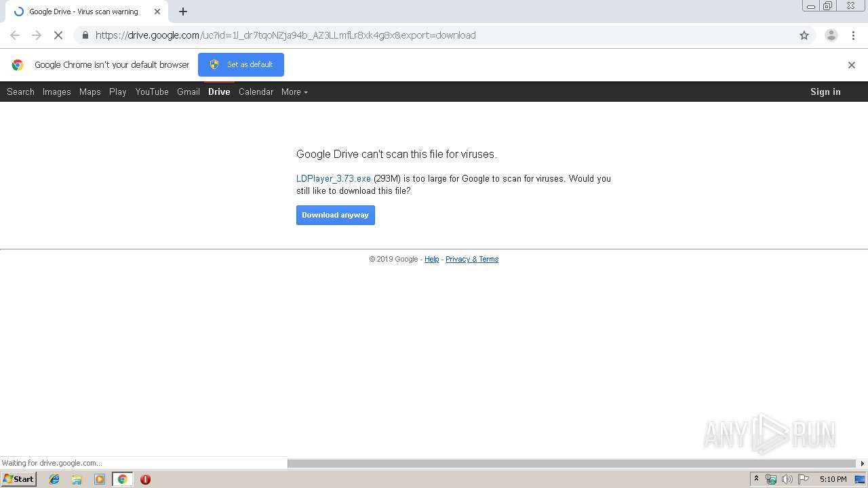Launch Internet Explorer from taskbar
Image resolution: width=868 pixels, height=488 pixels.
(x=54, y=479)
